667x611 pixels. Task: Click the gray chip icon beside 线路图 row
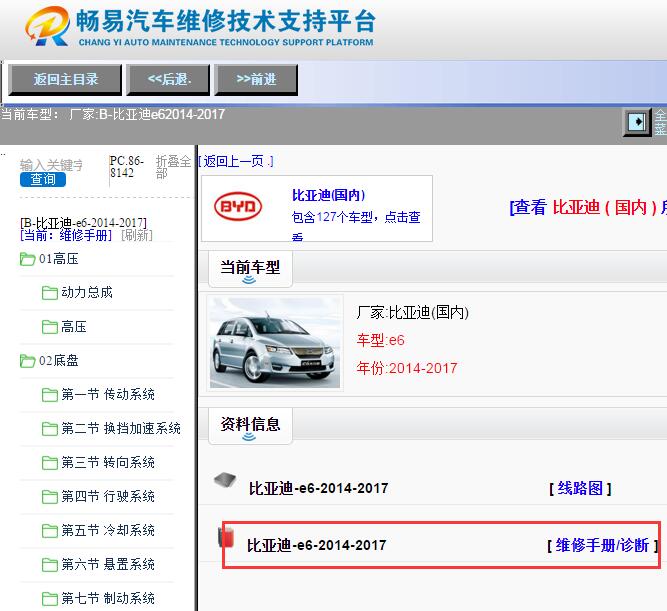point(225,480)
